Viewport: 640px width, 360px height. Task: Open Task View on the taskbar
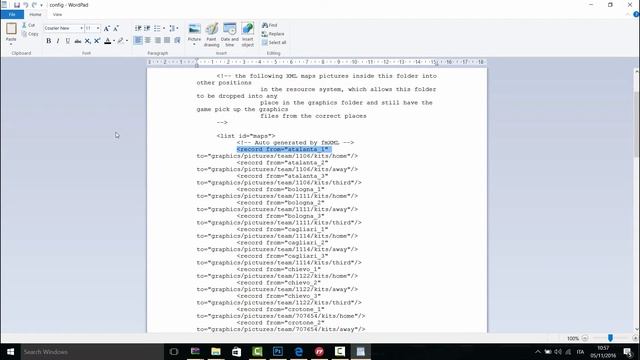(x=174, y=351)
